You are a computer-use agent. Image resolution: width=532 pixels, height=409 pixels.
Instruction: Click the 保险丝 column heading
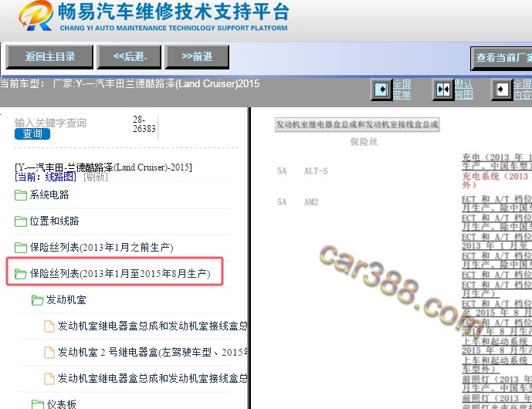click(364, 142)
